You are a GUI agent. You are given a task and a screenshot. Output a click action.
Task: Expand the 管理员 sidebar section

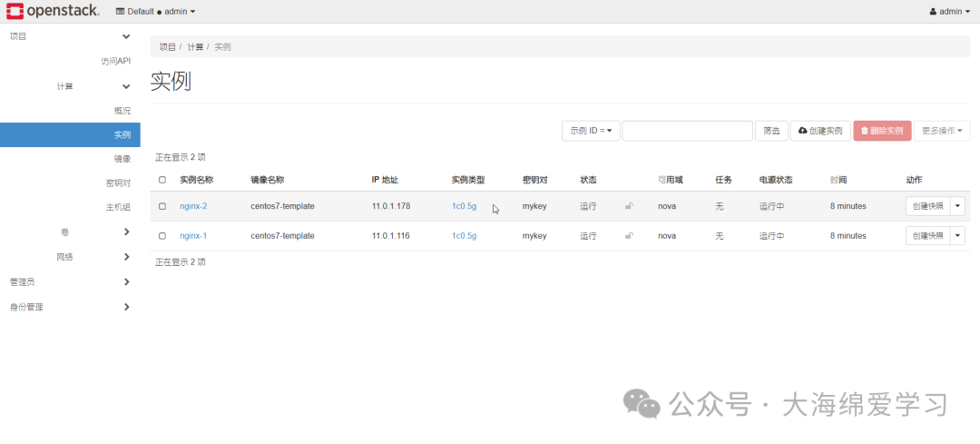(70, 282)
